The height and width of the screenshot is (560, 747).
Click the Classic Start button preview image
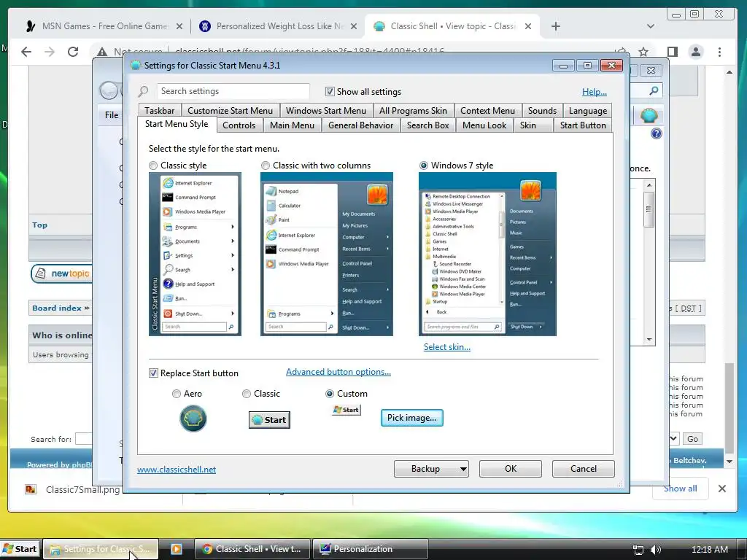(269, 420)
